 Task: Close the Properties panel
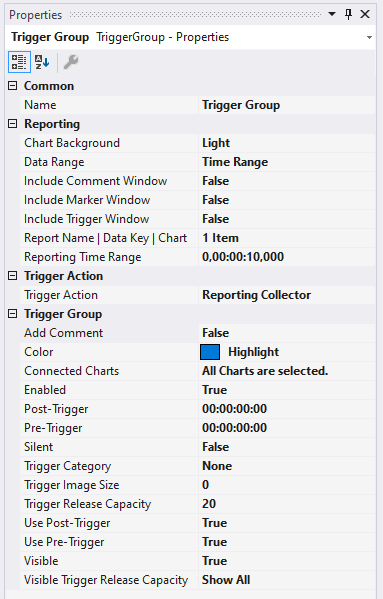coord(365,15)
